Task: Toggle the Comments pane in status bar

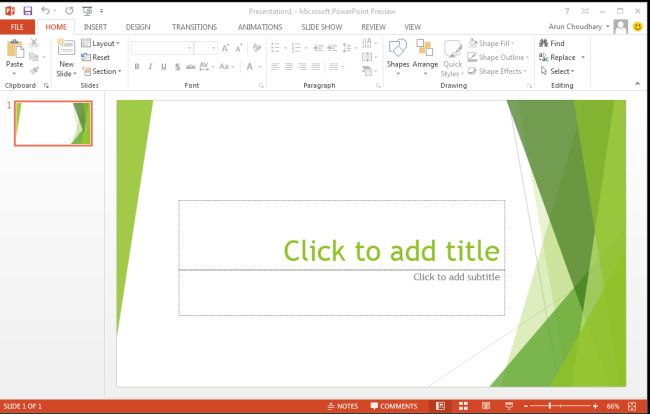Action: click(x=394, y=406)
